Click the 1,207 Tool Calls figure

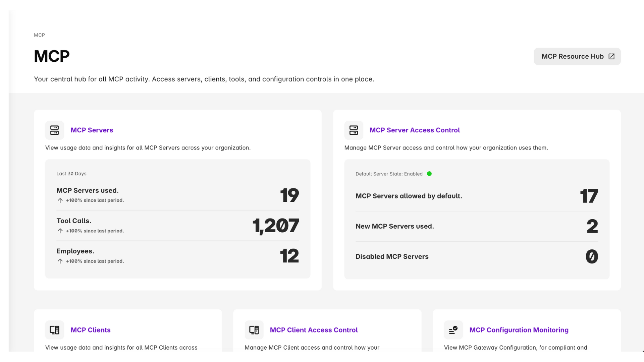275,226
